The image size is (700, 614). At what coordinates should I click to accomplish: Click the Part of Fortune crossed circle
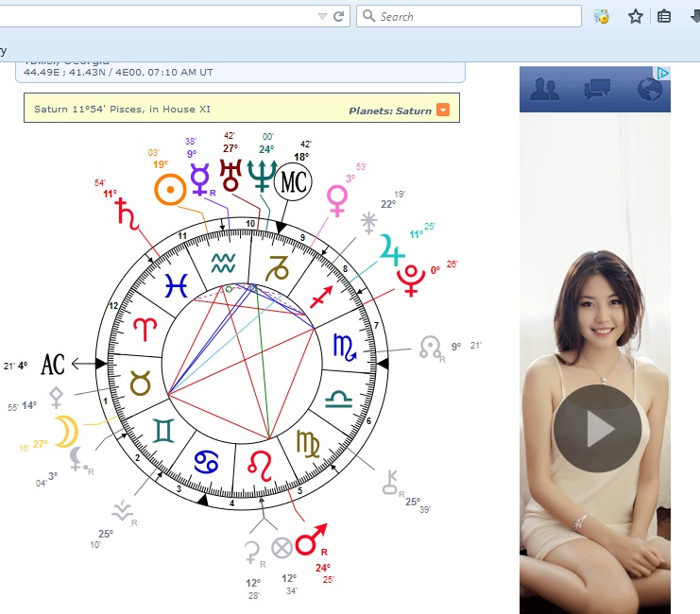tap(282, 548)
